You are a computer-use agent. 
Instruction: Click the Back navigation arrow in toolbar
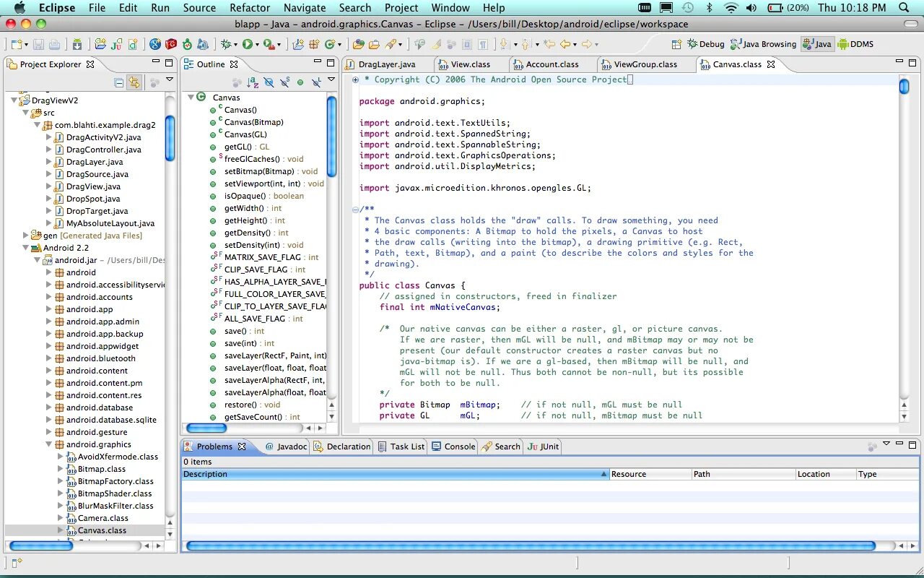pos(565,44)
